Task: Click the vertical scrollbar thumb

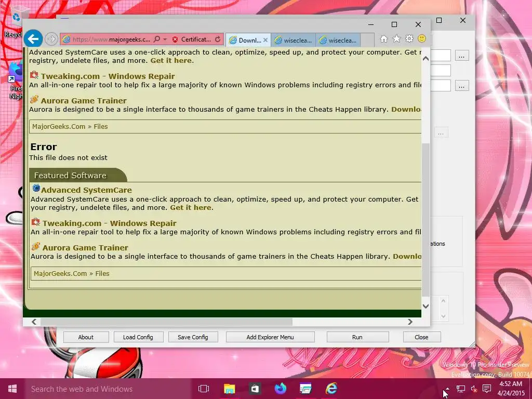Action: (x=425, y=220)
